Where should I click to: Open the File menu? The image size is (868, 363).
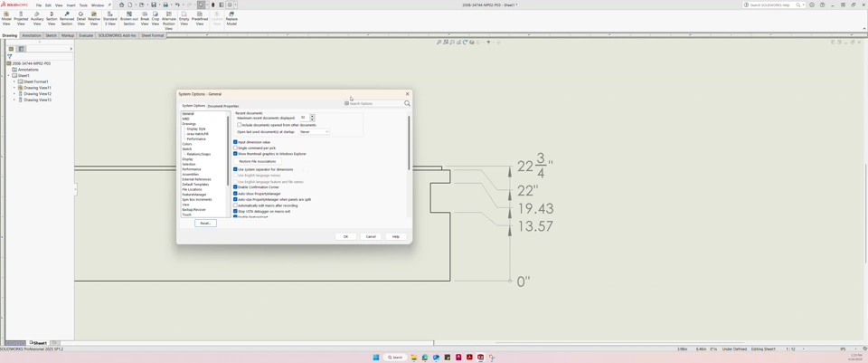point(39,5)
